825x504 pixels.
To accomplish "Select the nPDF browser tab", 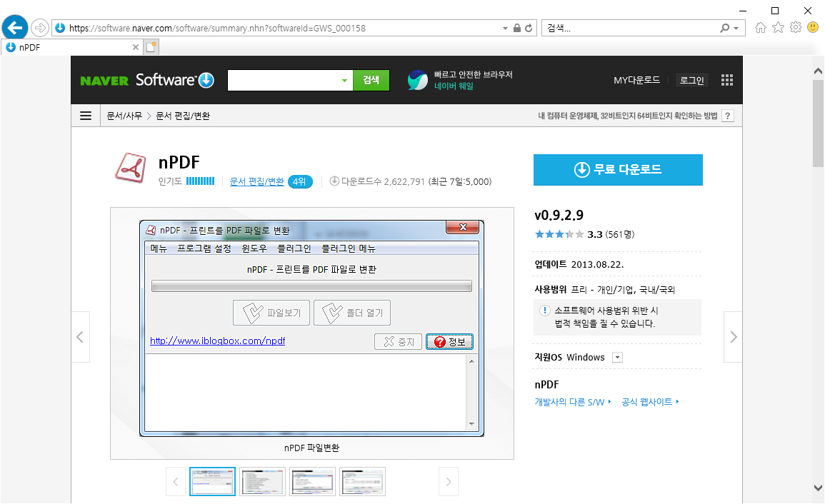I will coord(72,47).
